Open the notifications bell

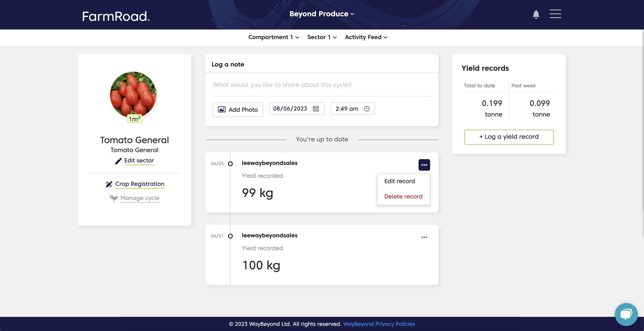point(536,14)
